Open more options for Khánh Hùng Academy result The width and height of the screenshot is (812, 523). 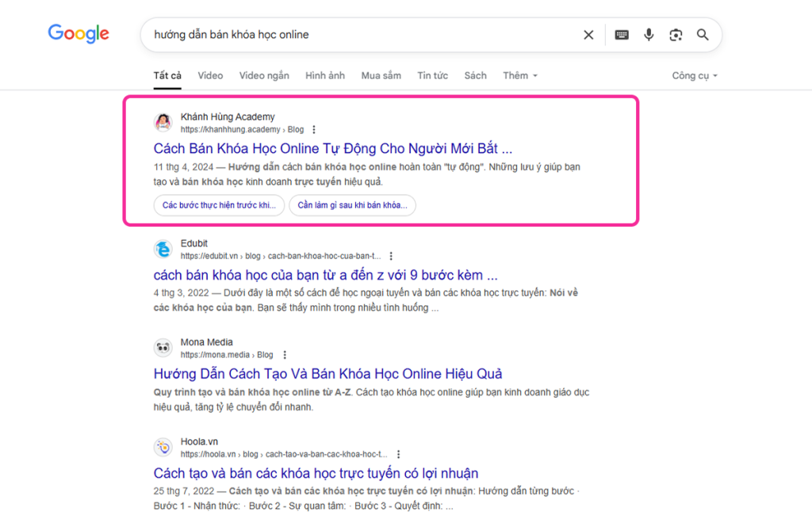314,129
